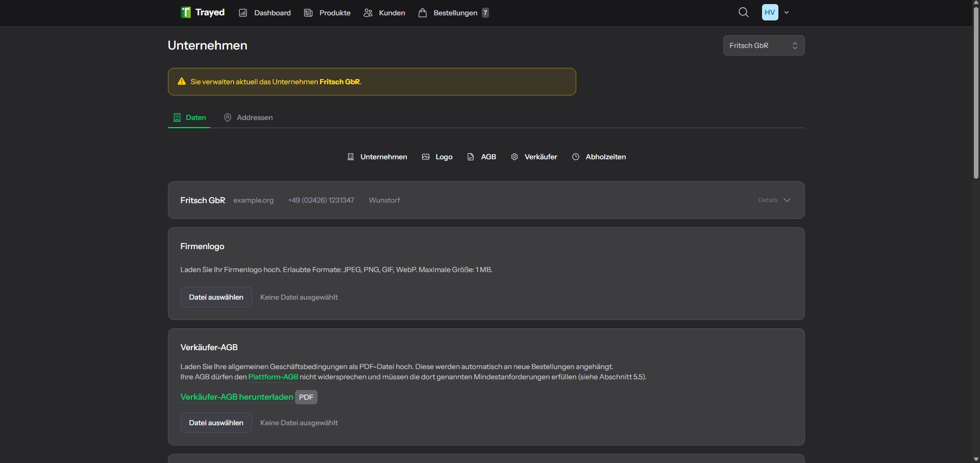Navigate to Produkte
Viewport: 980px width, 463px height.
coord(327,13)
